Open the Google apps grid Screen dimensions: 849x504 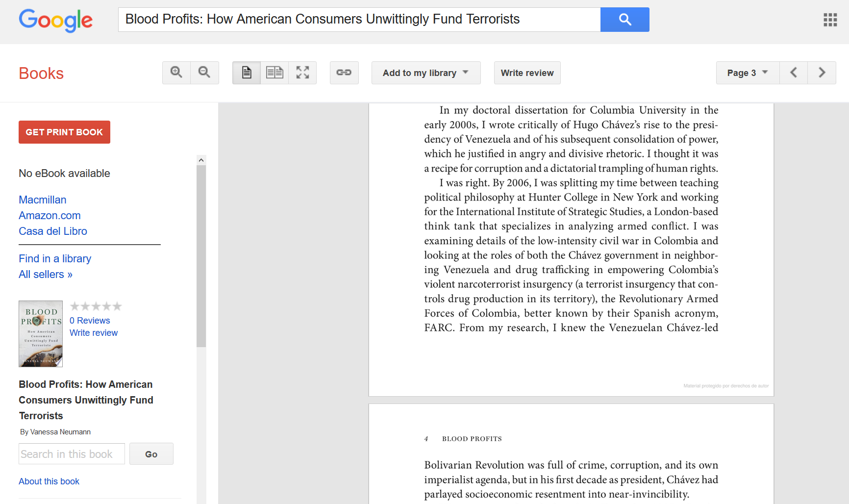pos(830,20)
